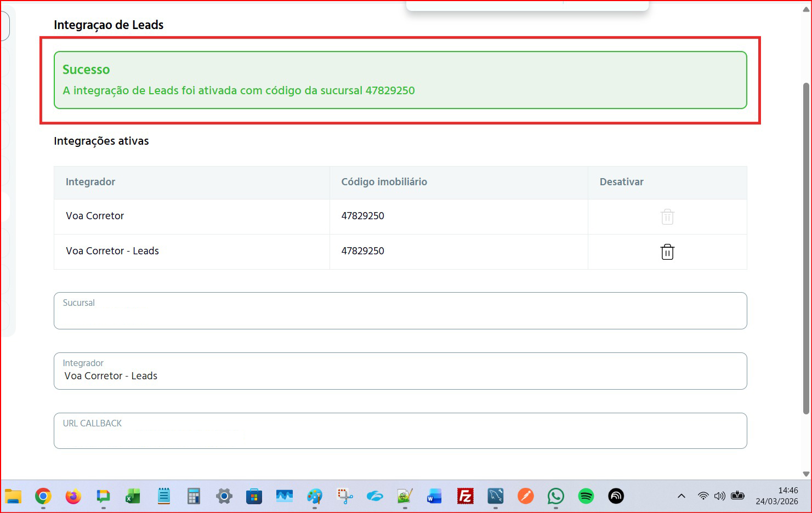The height and width of the screenshot is (513, 812).
Task: Open the volume control in system tray
Action: 720,496
